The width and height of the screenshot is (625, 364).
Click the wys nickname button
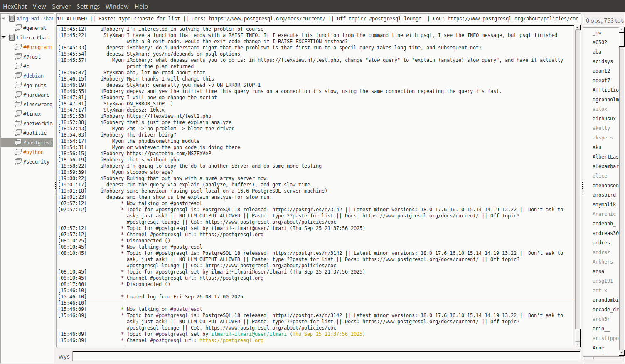point(64,357)
